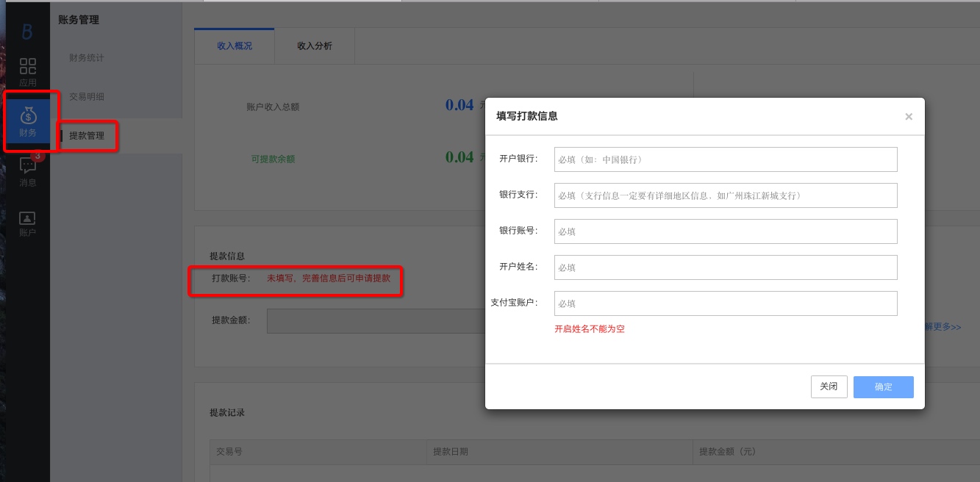
Task: Open 交易明细 in the 账务管理 menu
Action: [87, 97]
